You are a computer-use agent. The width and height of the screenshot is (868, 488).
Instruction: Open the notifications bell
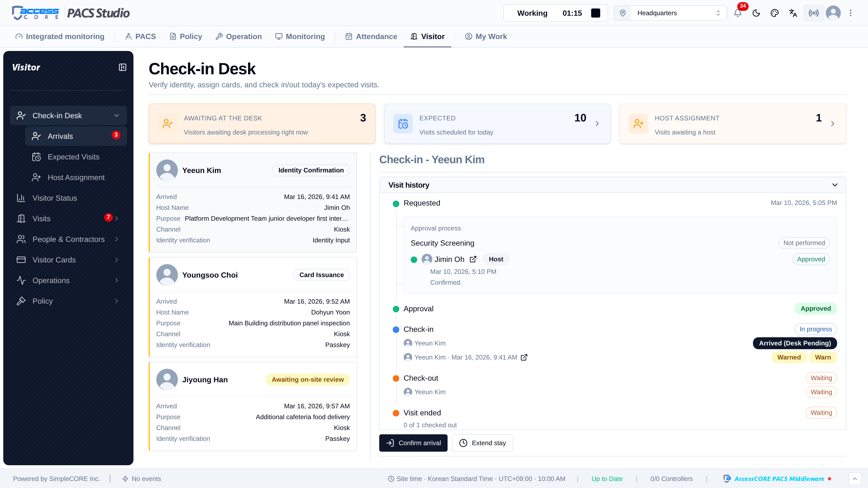[738, 13]
